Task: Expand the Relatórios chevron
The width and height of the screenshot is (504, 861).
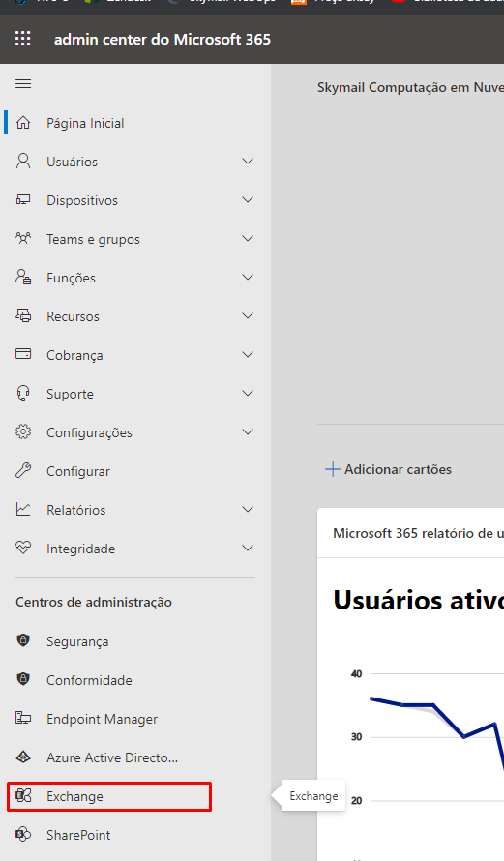Action: [x=249, y=510]
